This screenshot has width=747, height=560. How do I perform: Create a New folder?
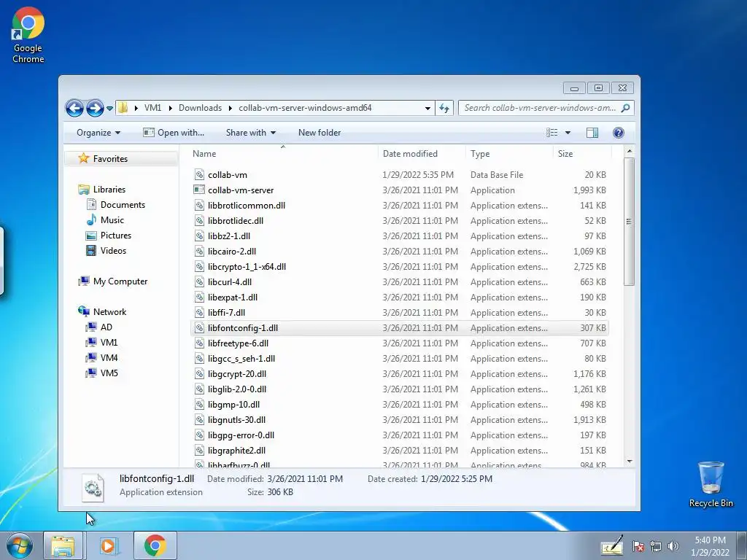320,133
